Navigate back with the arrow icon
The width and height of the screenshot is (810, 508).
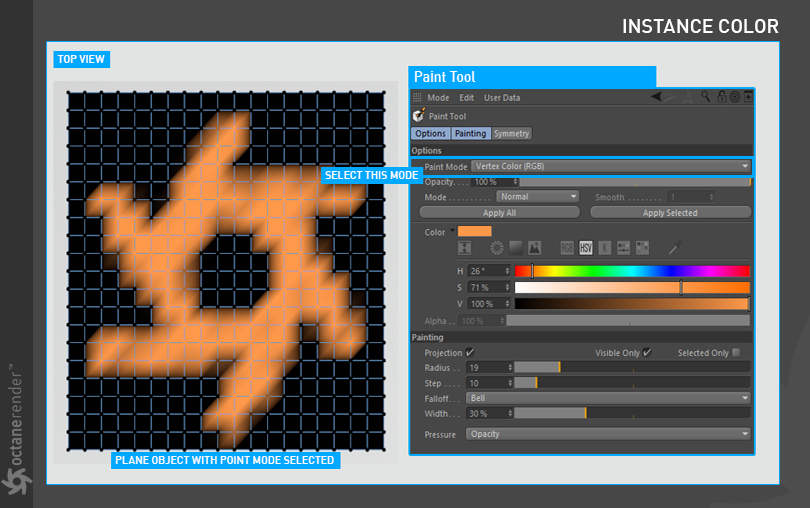657,97
